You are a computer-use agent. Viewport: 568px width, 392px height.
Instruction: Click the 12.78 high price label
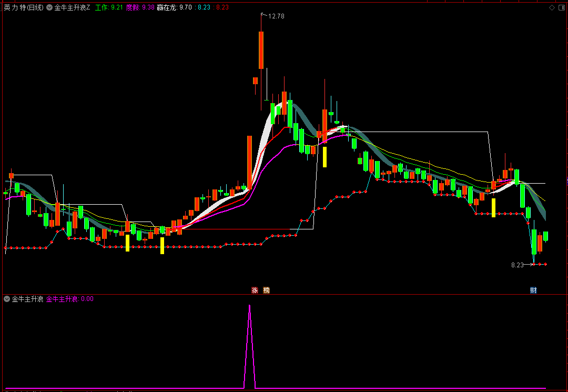(x=276, y=16)
